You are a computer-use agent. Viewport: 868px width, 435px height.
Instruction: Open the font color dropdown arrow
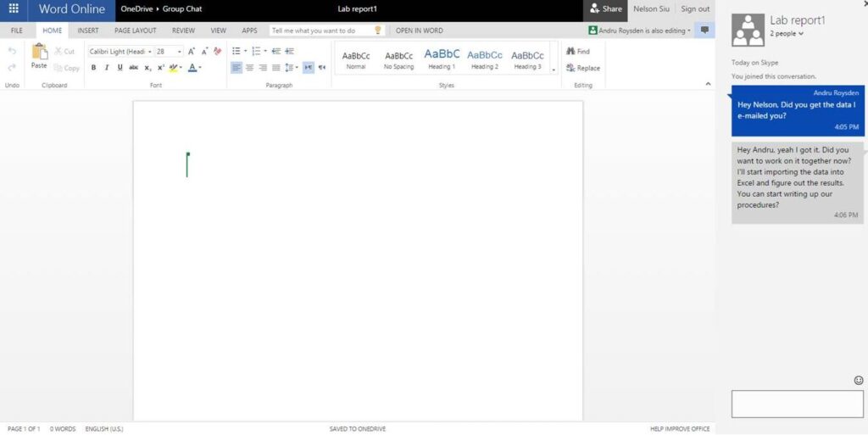click(x=200, y=68)
